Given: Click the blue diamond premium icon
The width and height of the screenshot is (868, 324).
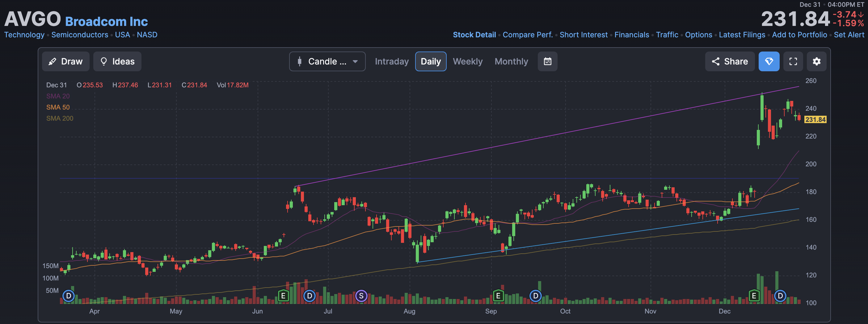Looking at the screenshot, I should [x=769, y=61].
